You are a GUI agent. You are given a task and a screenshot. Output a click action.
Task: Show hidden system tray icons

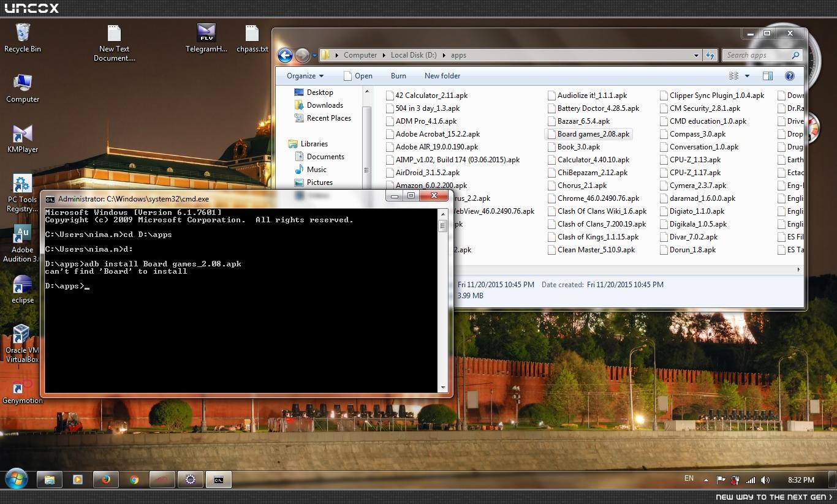706,480
